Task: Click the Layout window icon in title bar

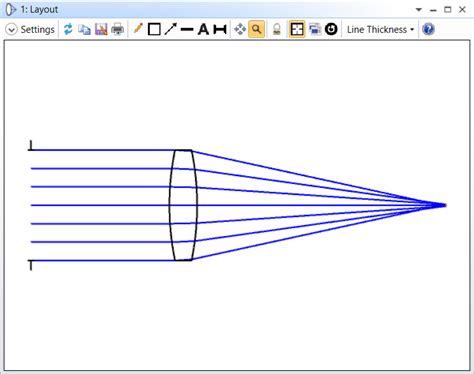Action: 11,10
